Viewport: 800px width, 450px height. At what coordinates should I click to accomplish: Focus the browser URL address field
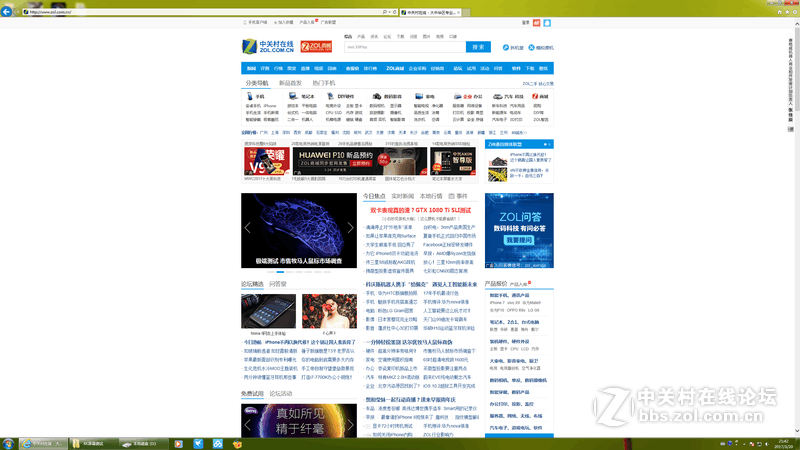coord(204,12)
